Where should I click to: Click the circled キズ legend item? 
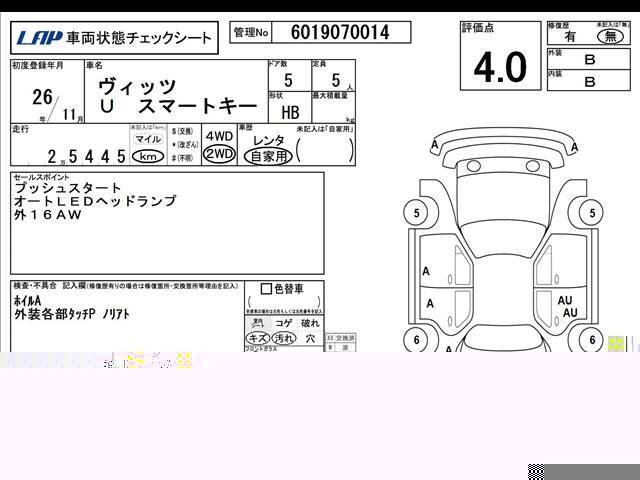click(x=257, y=339)
